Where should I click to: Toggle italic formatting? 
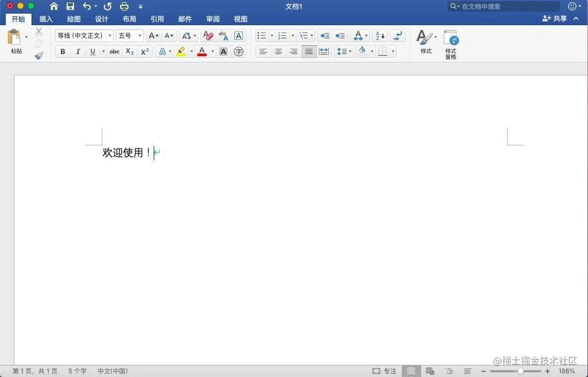coord(78,51)
